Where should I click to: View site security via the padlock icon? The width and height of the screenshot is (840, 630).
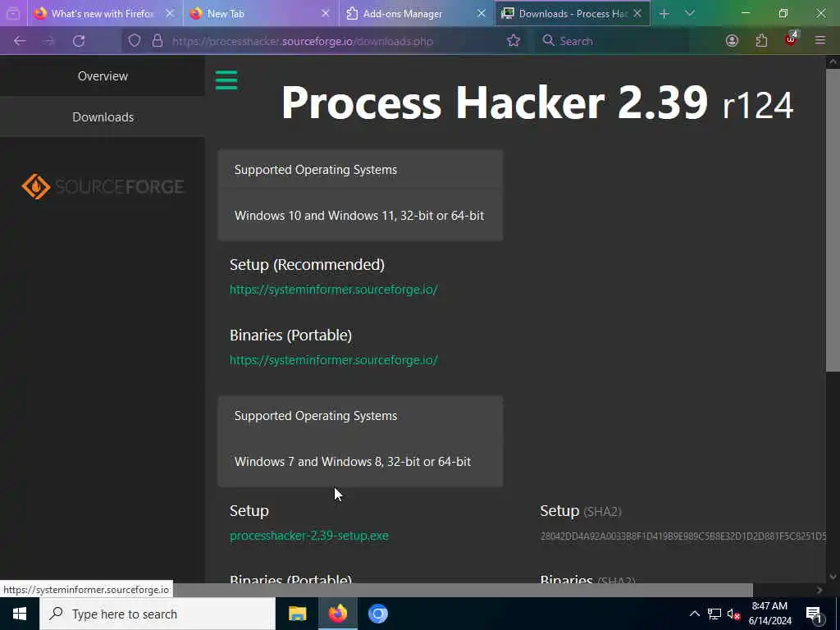tap(157, 41)
